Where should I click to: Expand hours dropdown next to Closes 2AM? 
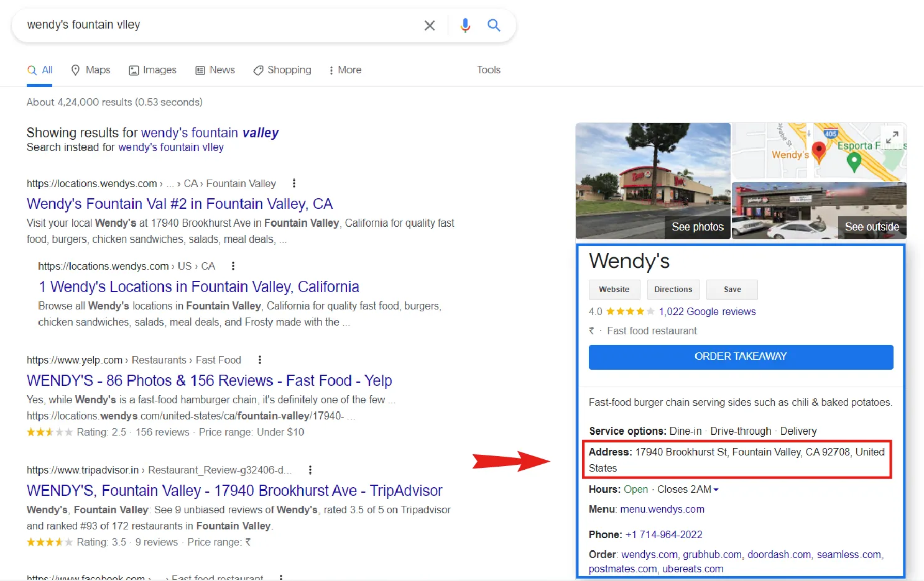point(716,490)
